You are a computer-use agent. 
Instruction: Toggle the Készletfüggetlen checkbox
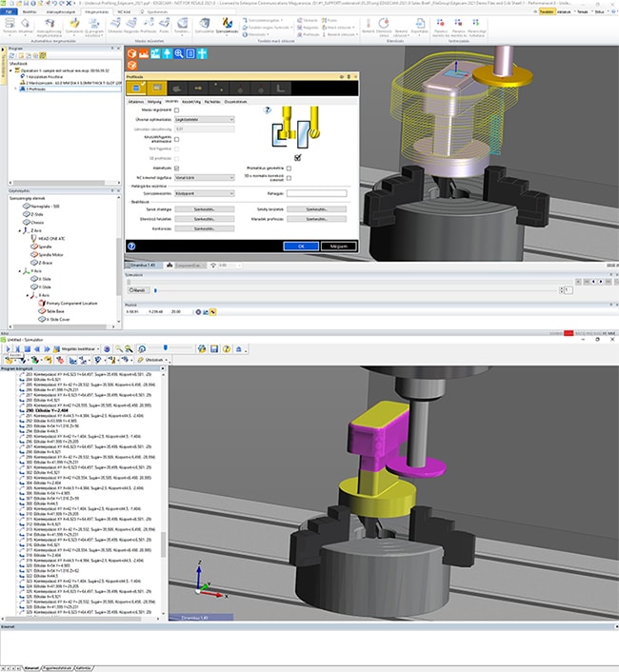176,139
